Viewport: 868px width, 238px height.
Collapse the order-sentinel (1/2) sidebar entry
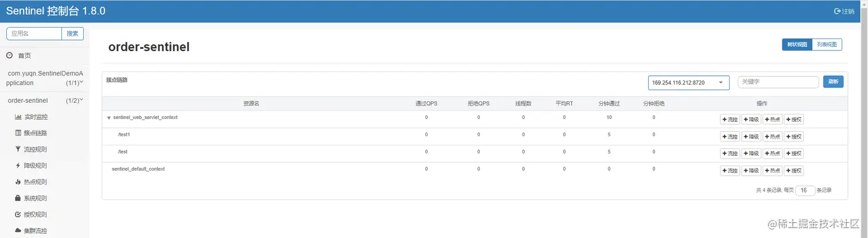(x=45, y=101)
